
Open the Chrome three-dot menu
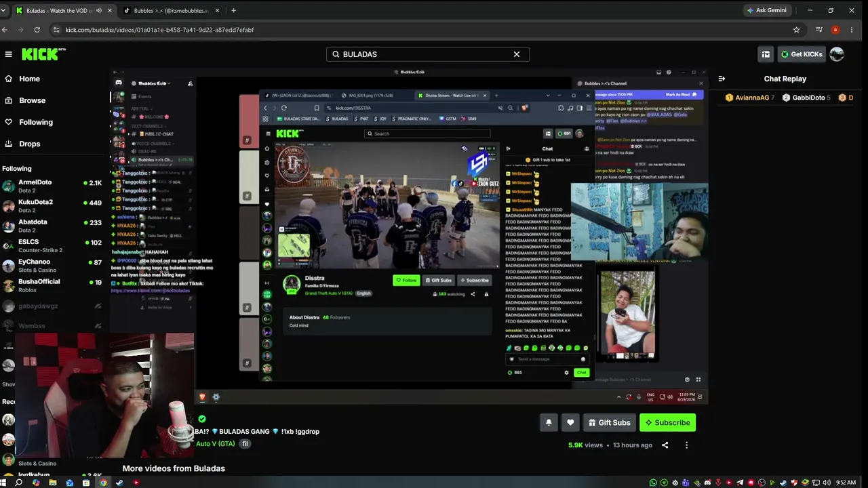click(852, 30)
